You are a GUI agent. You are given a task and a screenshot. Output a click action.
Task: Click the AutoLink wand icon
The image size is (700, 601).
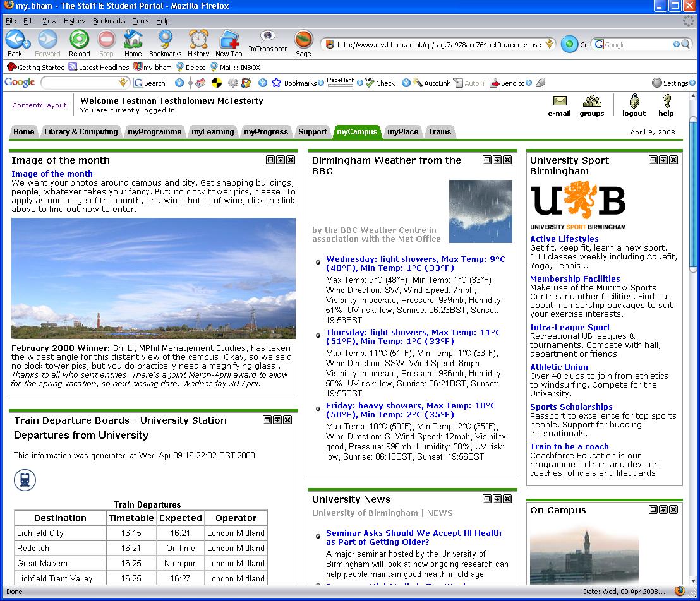(x=418, y=83)
